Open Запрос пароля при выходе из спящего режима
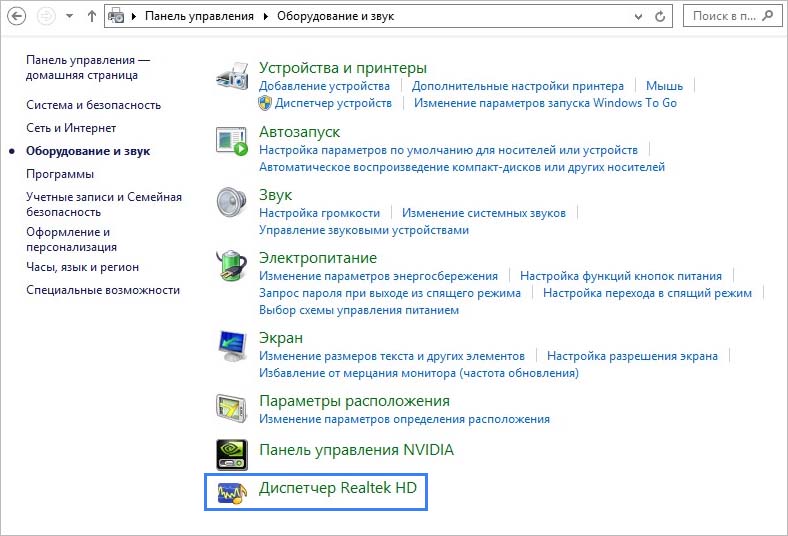The width and height of the screenshot is (788, 536). pos(390,293)
